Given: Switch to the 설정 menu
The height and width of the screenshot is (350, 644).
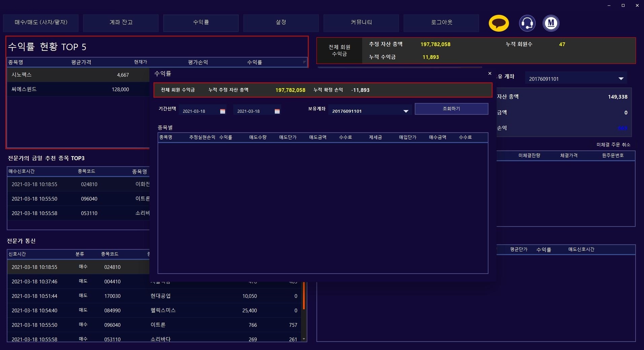Looking at the screenshot, I should (x=281, y=23).
